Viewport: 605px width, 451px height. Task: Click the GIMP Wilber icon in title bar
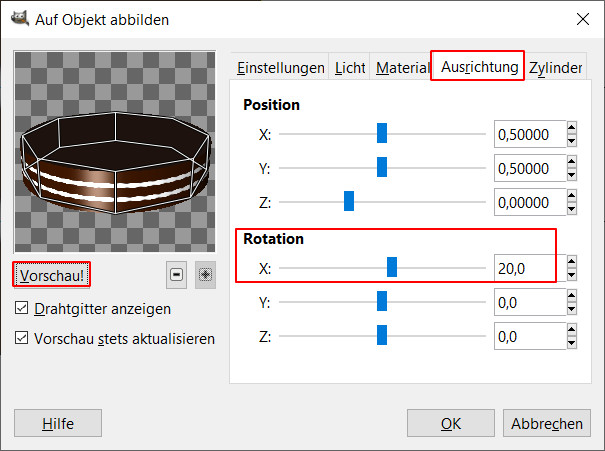(20, 18)
